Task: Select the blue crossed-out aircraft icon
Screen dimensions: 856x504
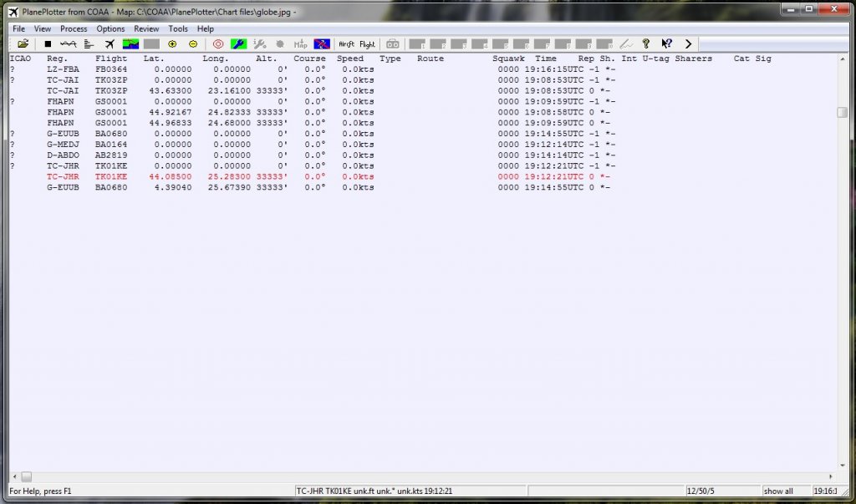Action: coord(322,43)
